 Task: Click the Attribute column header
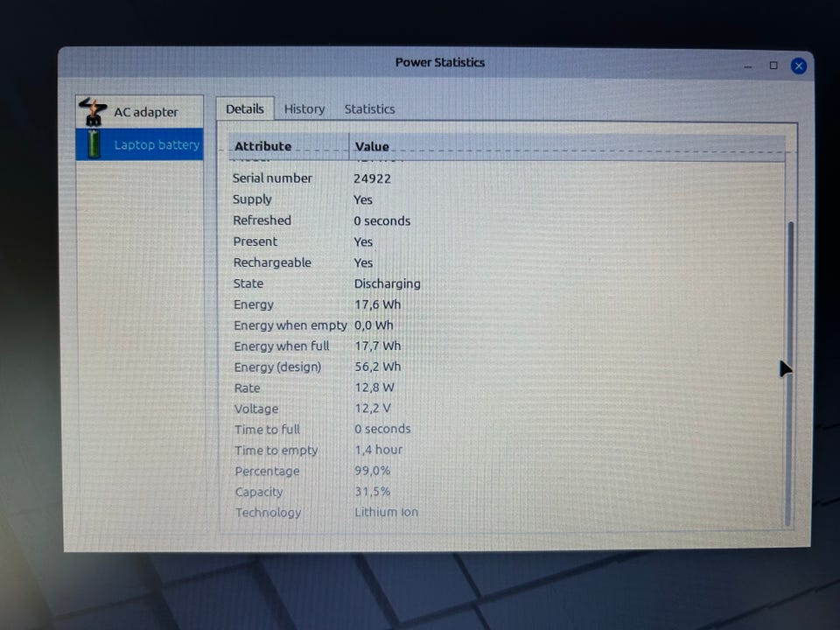coord(290,146)
